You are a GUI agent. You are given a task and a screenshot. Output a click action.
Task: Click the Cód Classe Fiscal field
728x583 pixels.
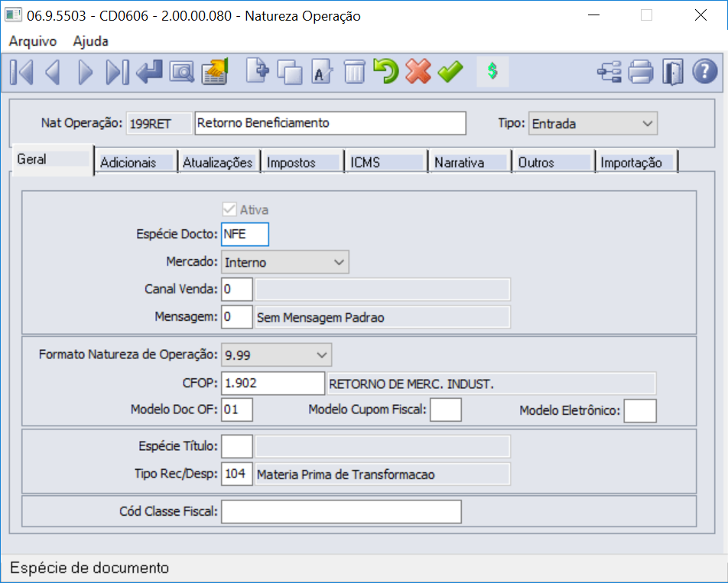click(x=341, y=512)
